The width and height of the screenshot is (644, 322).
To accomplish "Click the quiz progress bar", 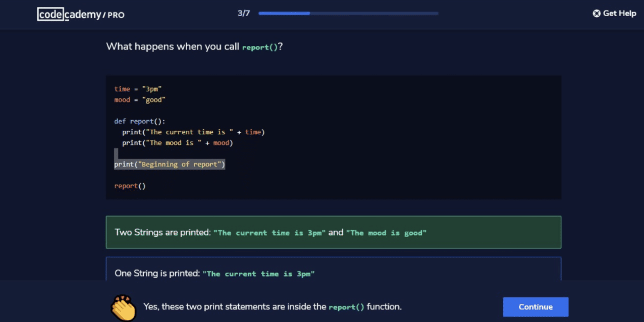I will [348, 14].
